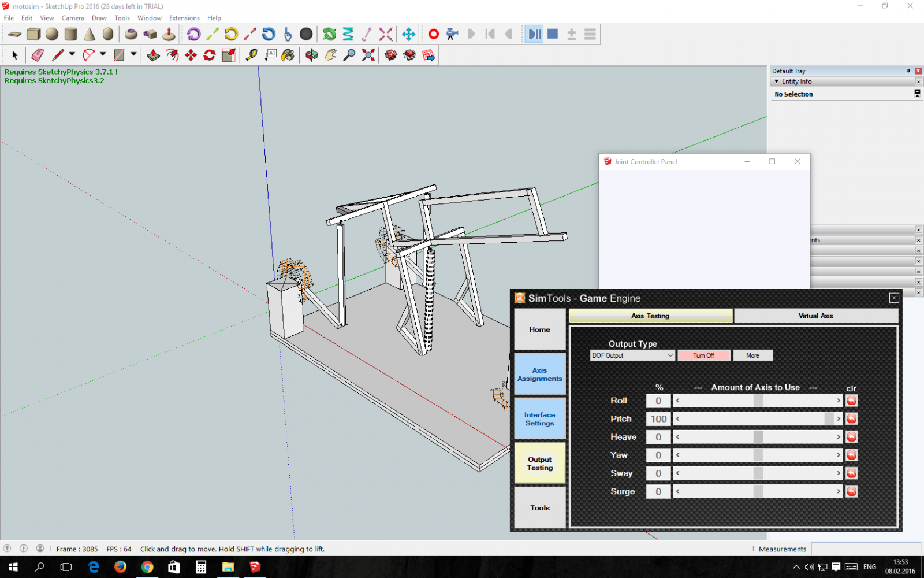Choose the torus shape tool
Viewport: 924px width, 578px height.
[x=131, y=34]
